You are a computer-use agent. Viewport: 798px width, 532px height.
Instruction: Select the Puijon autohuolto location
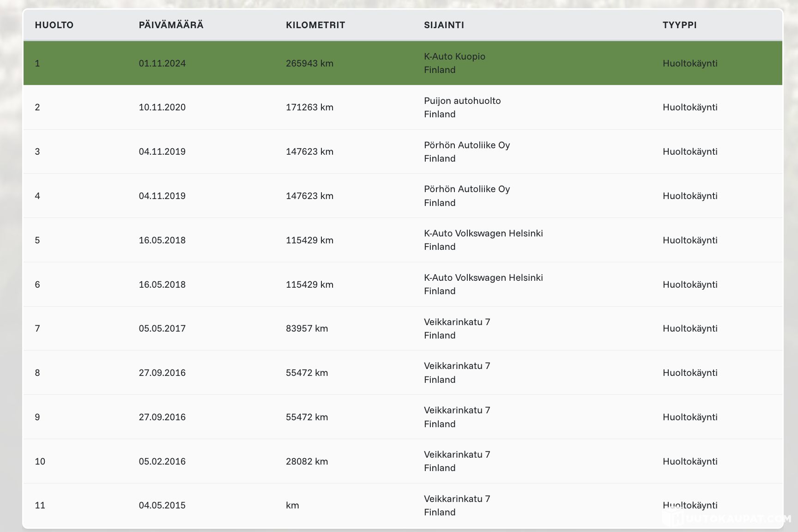coord(462,101)
